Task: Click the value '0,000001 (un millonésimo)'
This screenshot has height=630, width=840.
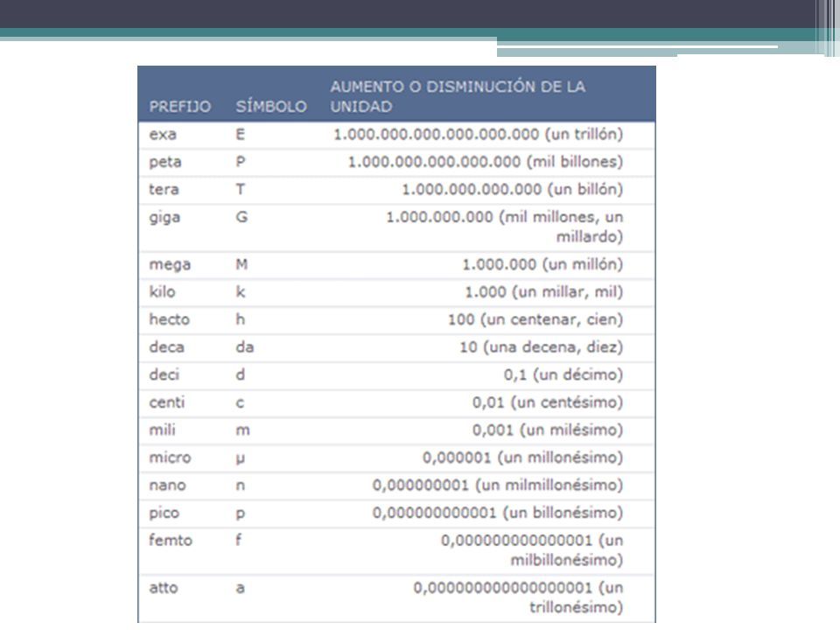Action: (522, 458)
